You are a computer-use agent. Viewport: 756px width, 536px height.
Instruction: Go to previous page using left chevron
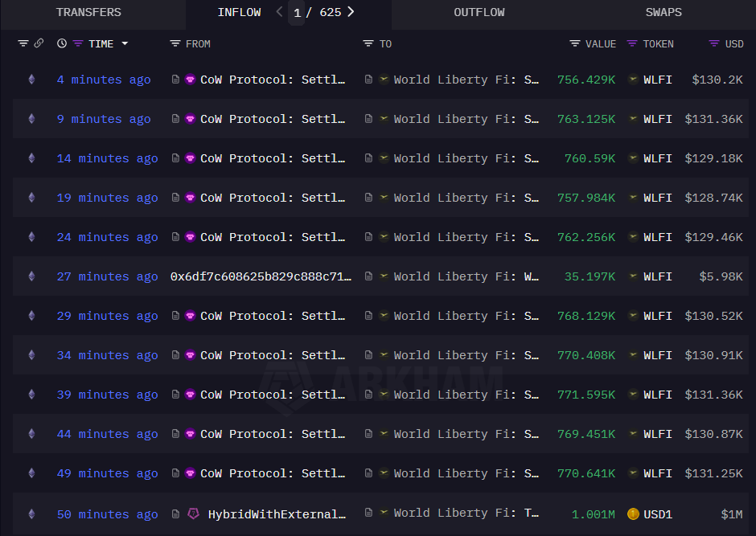[x=279, y=12]
